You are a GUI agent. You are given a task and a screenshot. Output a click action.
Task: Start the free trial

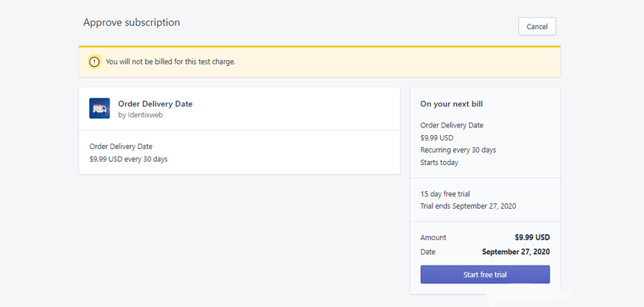coord(485,275)
